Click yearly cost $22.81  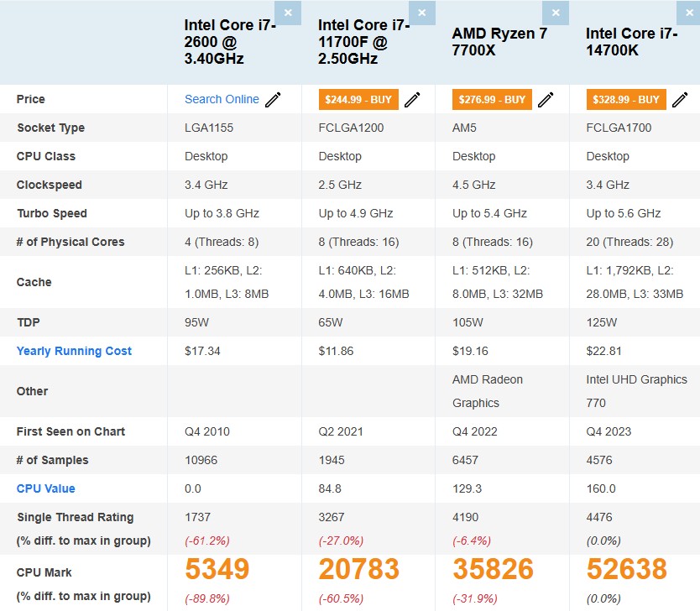[x=604, y=351]
